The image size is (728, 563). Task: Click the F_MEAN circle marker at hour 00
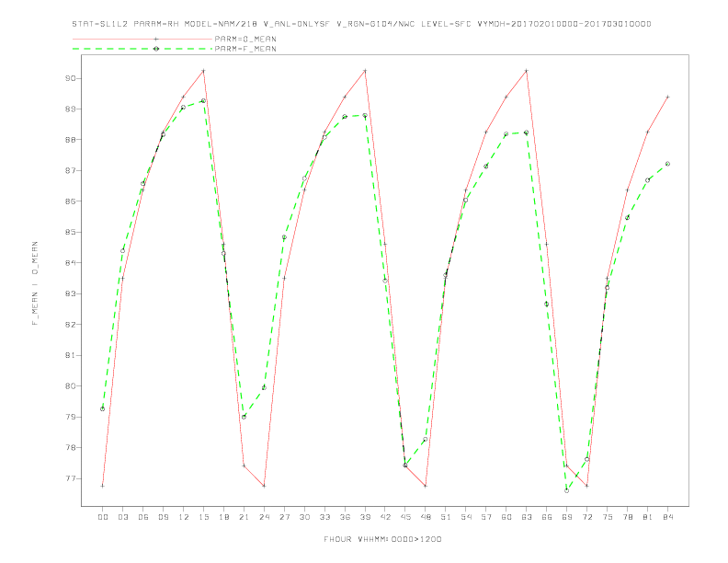(103, 409)
